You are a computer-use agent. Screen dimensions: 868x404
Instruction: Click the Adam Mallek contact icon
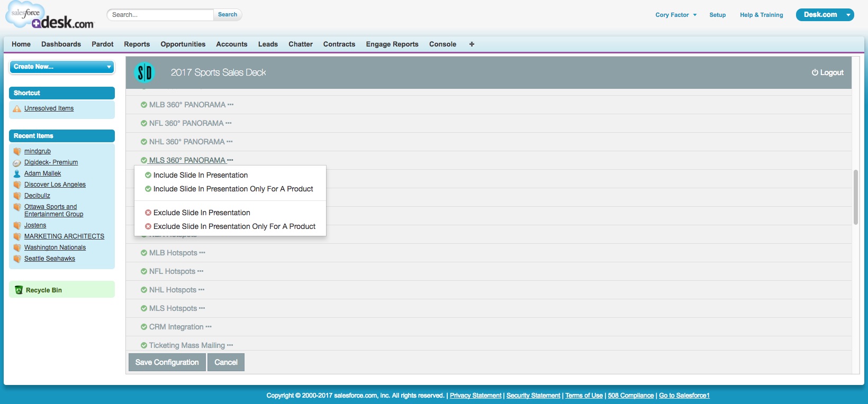(x=17, y=173)
